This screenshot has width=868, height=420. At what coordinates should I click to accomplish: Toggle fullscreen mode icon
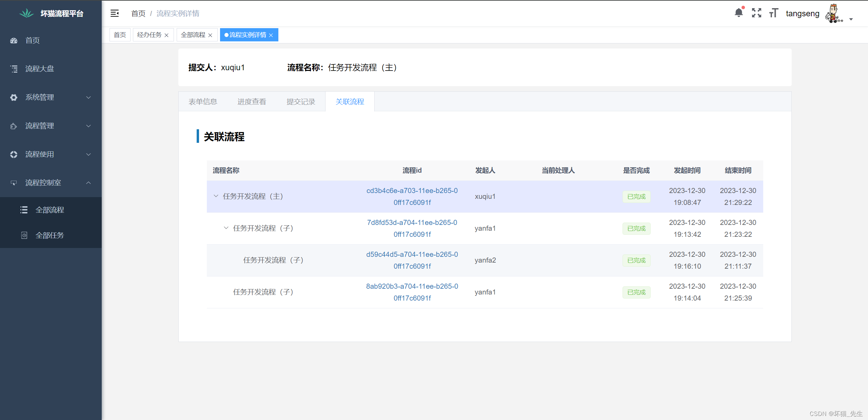pyautogui.click(x=756, y=13)
